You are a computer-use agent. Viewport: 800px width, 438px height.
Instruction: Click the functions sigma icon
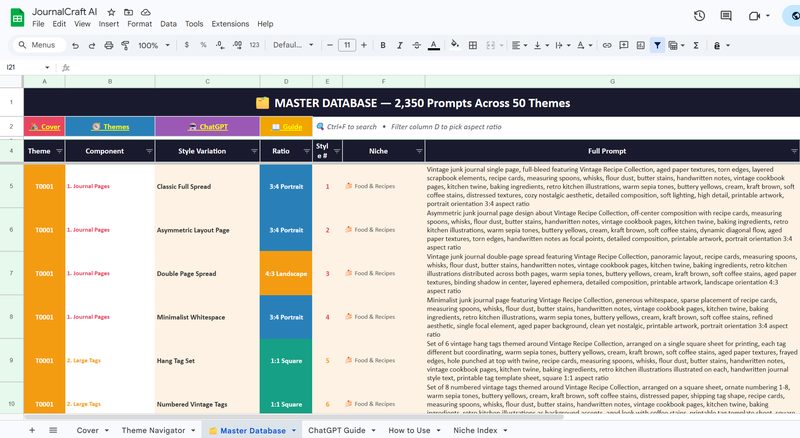point(695,45)
